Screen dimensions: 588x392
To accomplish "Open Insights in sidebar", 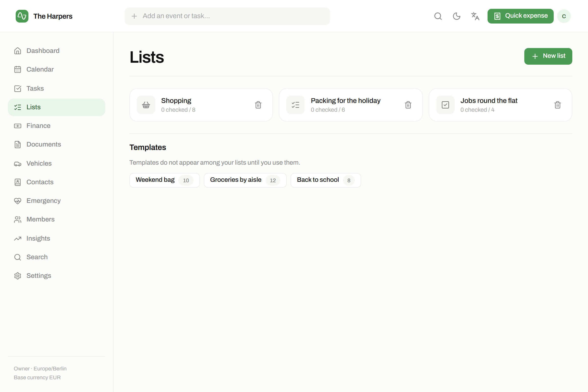I will pyautogui.click(x=57, y=238).
